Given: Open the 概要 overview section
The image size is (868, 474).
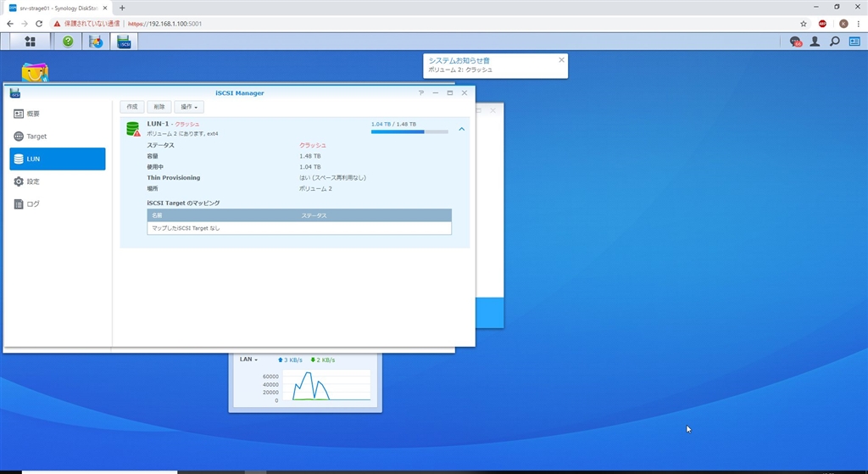Looking at the screenshot, I should click(x=58, y=114).
